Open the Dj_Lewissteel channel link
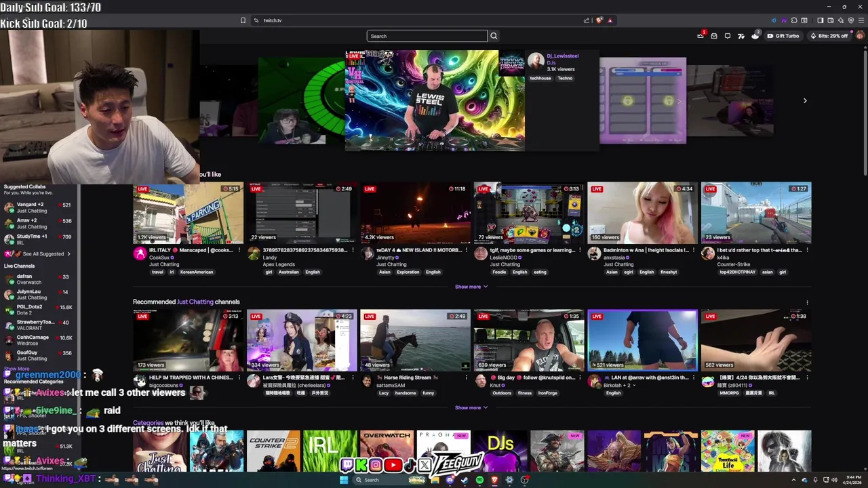Image resolution: width=868 pixels, height=488 pixels. coord(562,56)
